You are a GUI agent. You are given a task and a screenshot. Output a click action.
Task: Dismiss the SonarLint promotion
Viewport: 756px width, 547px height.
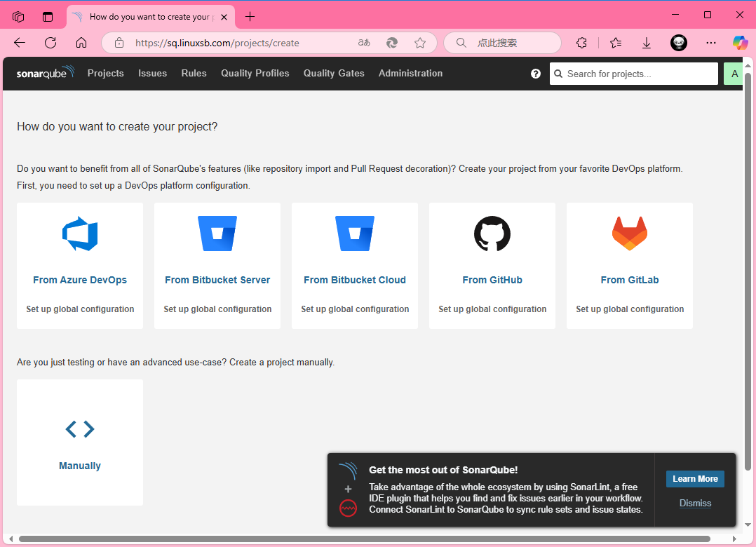695,503
